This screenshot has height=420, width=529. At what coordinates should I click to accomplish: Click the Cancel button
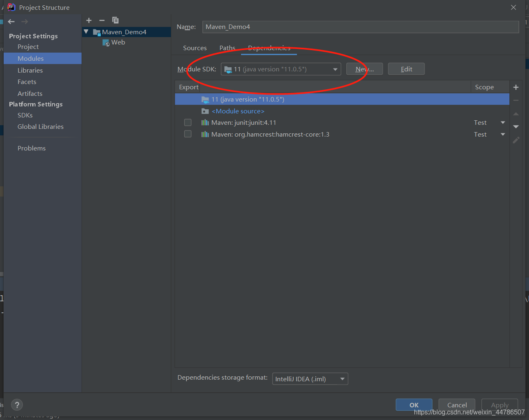point(457,405)
